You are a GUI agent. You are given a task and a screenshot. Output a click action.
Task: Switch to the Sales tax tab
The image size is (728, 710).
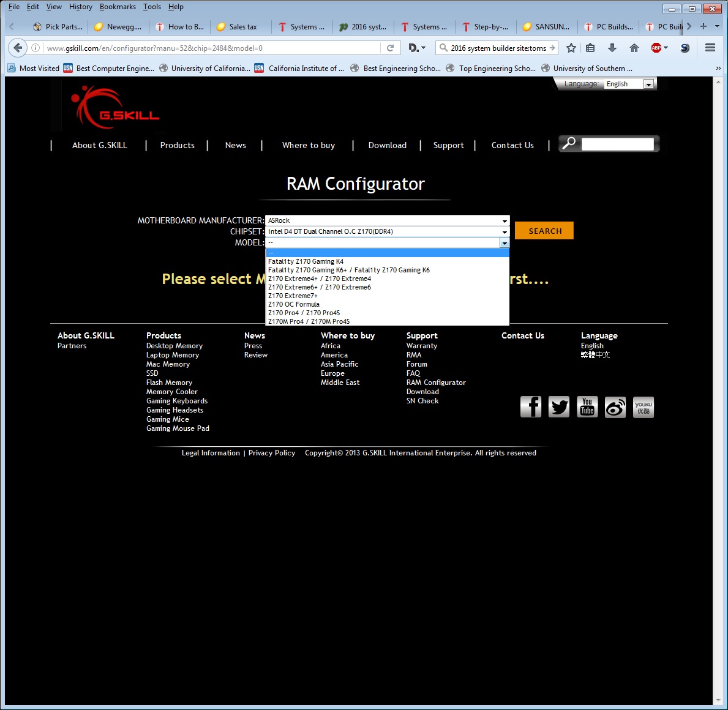pyautogui.click(x=241, y=26)
